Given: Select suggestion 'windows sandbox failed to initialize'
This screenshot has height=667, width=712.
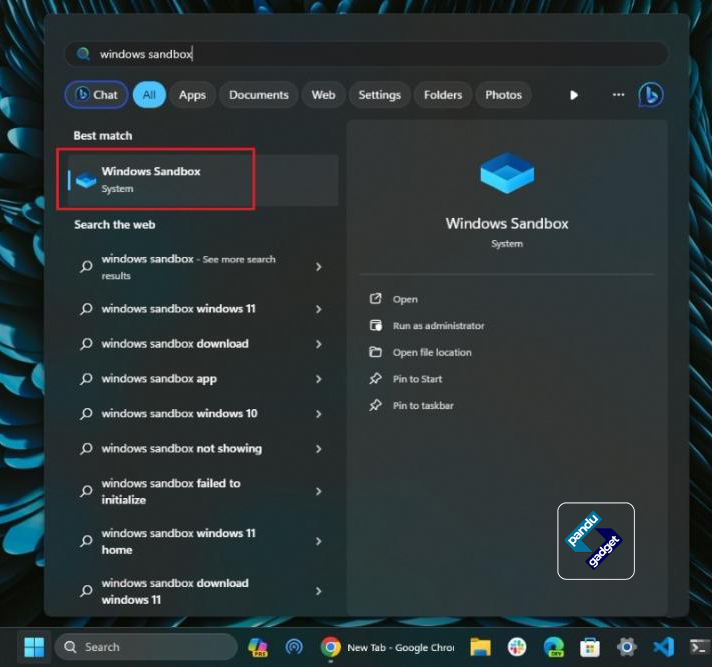Looking at the screenshot, I should tap(171, 491).
